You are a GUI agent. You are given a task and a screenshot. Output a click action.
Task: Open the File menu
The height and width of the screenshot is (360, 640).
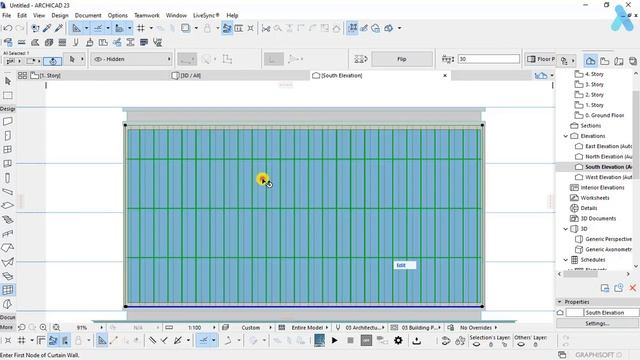pos(7,15)
